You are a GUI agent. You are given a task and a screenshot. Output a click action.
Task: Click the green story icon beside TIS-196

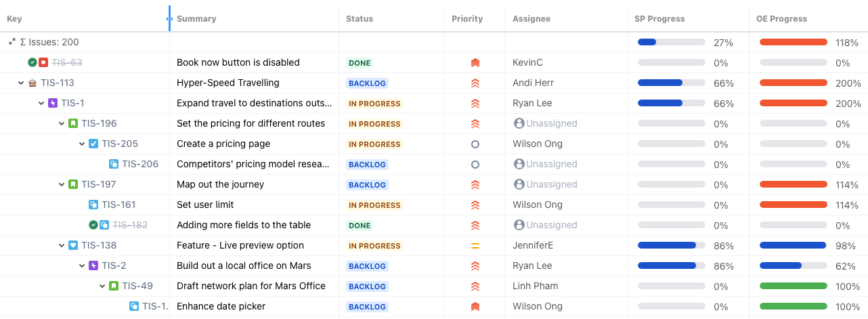point(73,123)
